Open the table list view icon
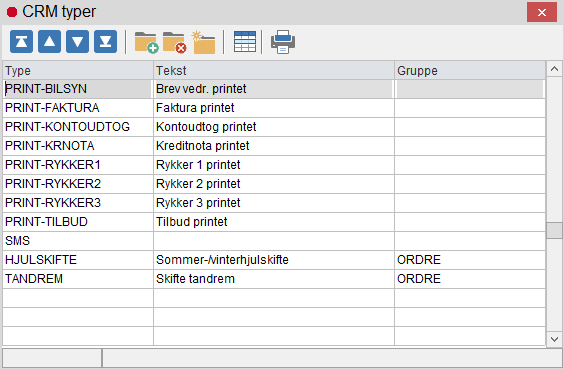 pyautogui.click(x=245, y=42)
